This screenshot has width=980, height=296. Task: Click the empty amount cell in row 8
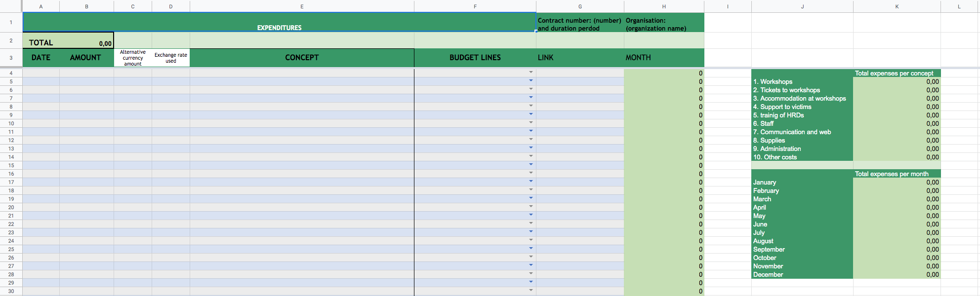click(x=87, y=107)
